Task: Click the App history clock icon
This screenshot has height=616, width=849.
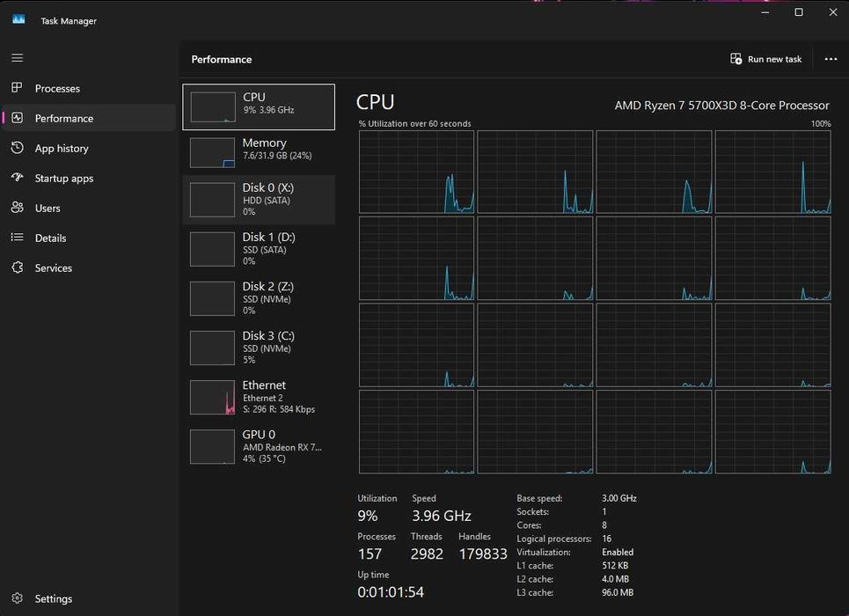Action: (18, 147)
